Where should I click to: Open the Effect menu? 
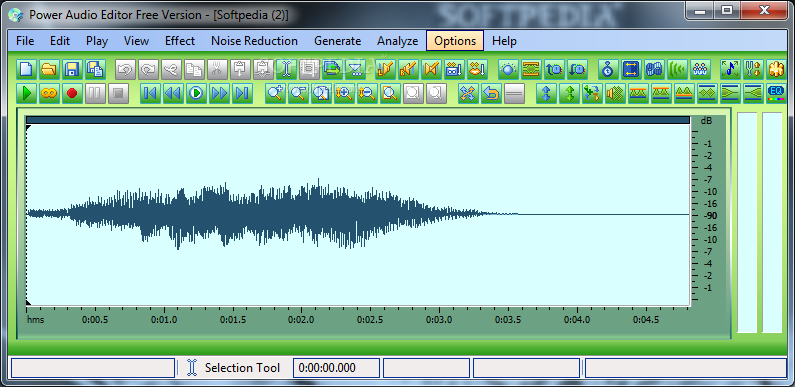point(180,41)
